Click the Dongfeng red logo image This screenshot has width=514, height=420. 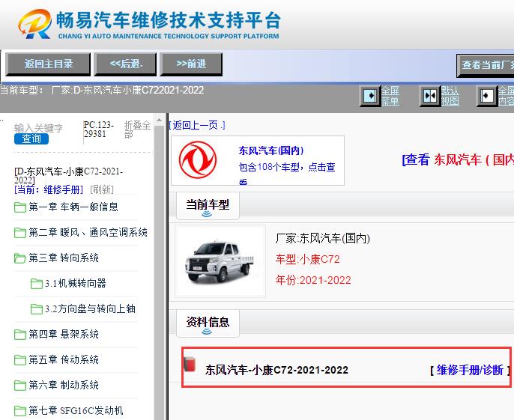click(198, 160)
